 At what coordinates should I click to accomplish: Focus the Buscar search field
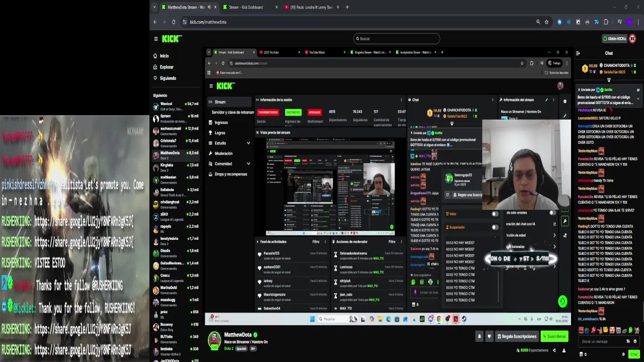point(396,39)
